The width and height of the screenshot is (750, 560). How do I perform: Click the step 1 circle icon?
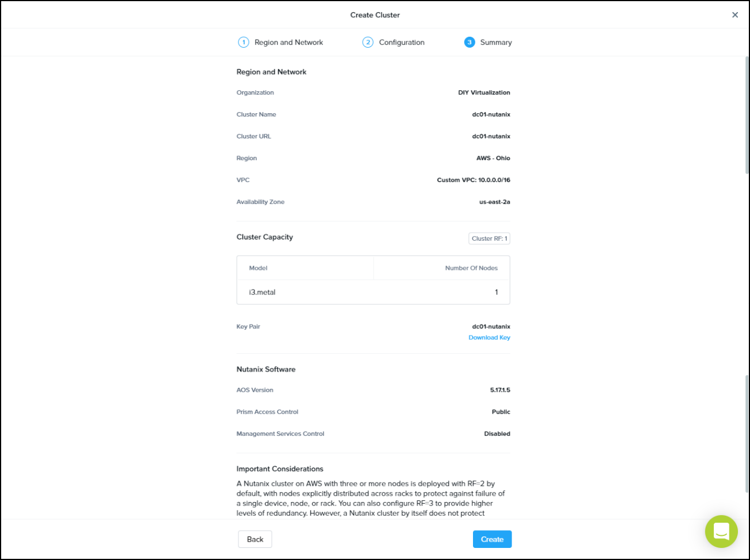pyautogui.click(x=243, y=43)
